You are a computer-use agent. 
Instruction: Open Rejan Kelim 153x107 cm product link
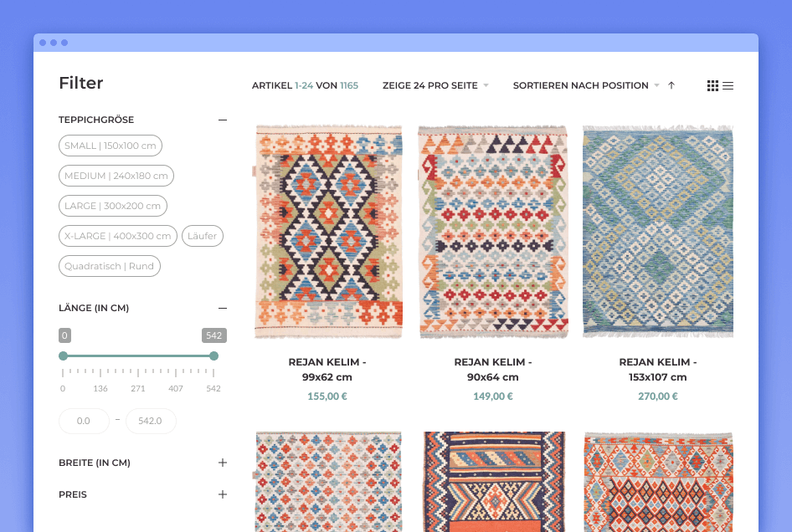[x=658, y=369]
